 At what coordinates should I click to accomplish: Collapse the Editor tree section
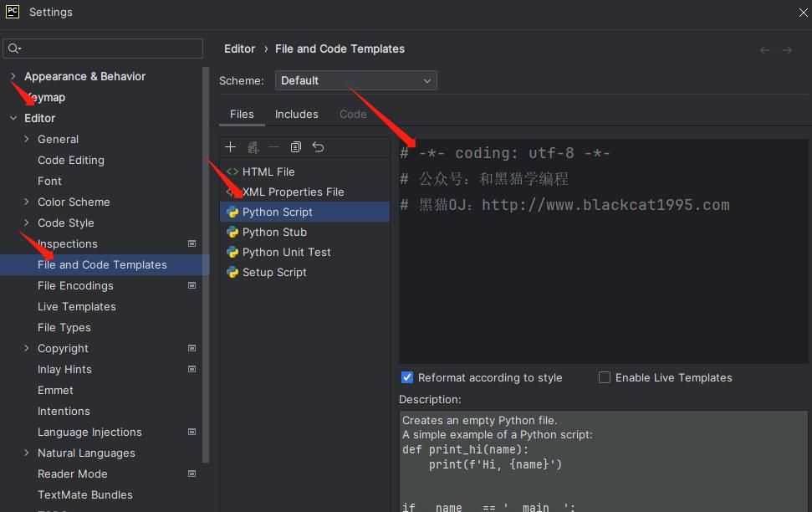click(x=13, y=118)
